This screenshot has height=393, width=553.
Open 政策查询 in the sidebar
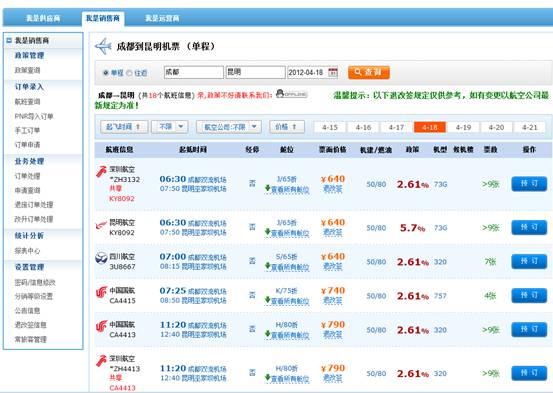(x=28, y=70)
